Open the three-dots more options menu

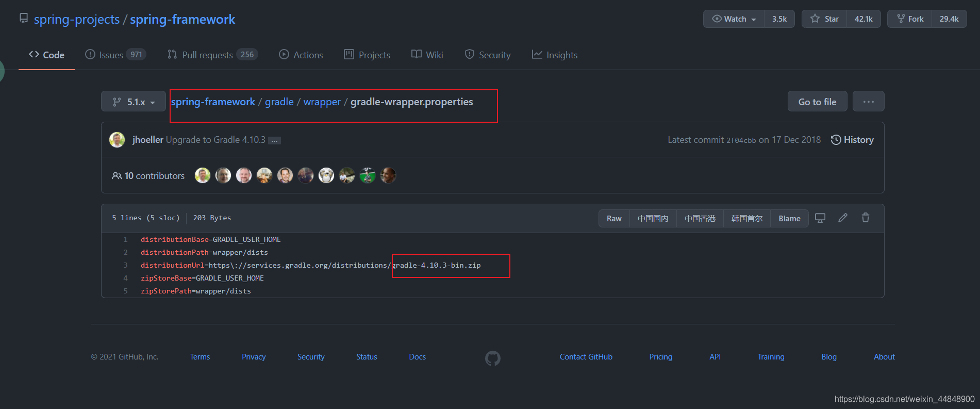869,102
